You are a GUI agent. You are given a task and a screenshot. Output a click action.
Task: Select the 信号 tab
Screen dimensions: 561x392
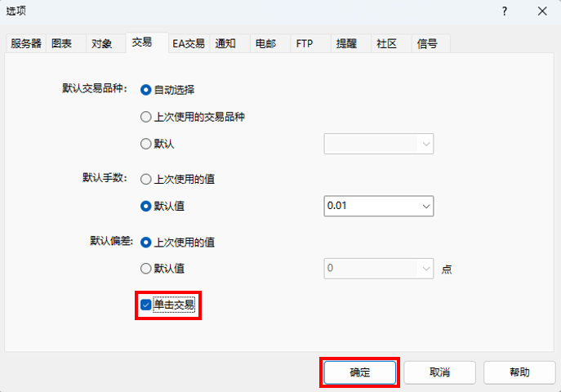tap(427, 44)
